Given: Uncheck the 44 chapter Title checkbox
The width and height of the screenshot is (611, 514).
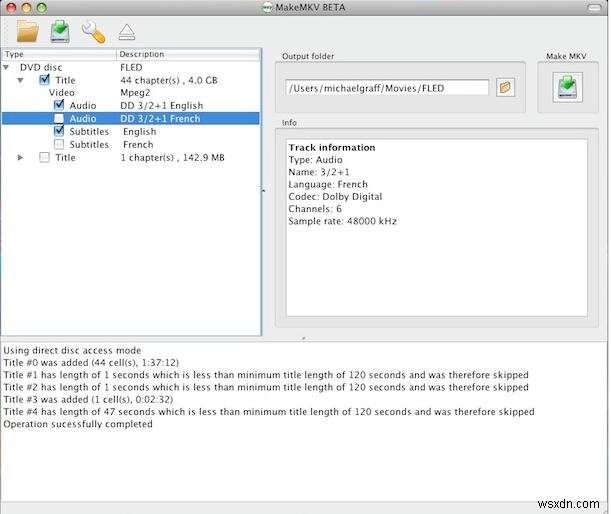Looking at the screenshot, I should pyautogui.click(x=44, y=80).
